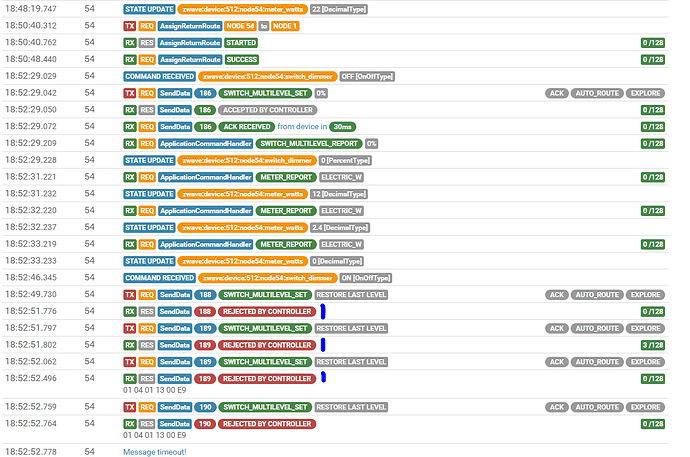Select the meter_watts 22 [DecimalType] state tag
The height and width of the screenshot is (457, 690).
339,9
